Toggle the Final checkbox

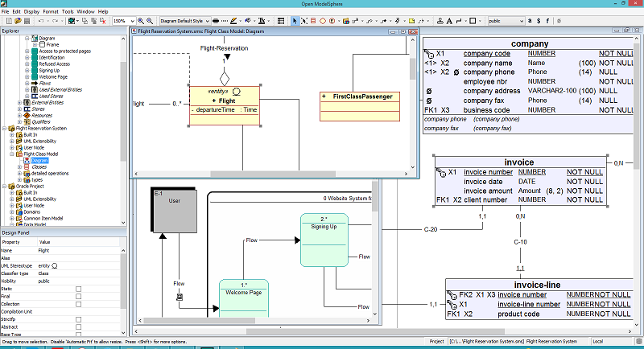click(x=78, y=295)
